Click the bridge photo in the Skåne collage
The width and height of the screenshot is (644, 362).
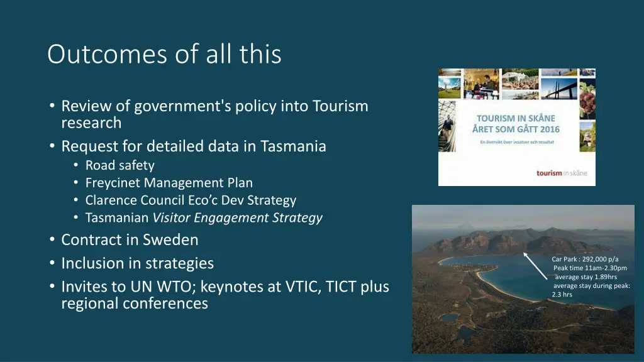558,88
